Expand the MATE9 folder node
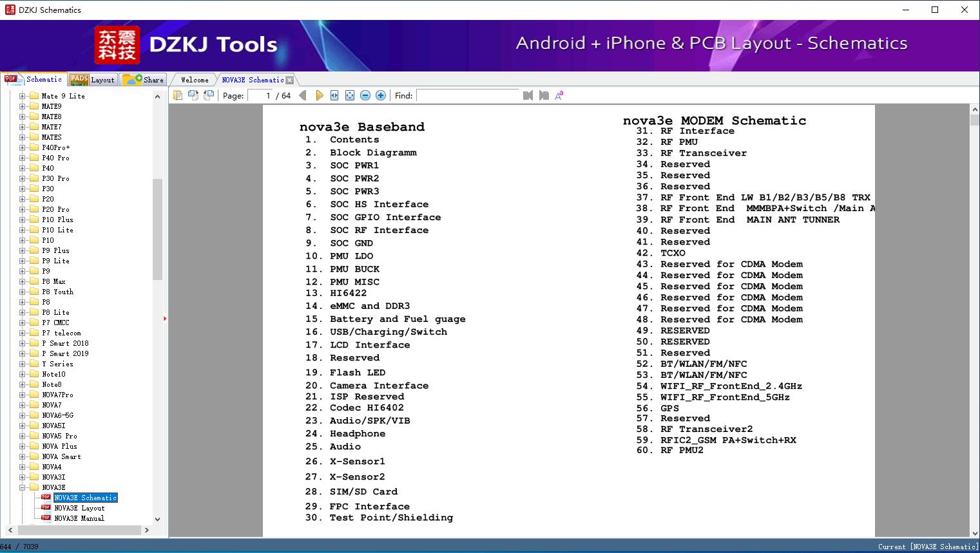 click(22, 106)
